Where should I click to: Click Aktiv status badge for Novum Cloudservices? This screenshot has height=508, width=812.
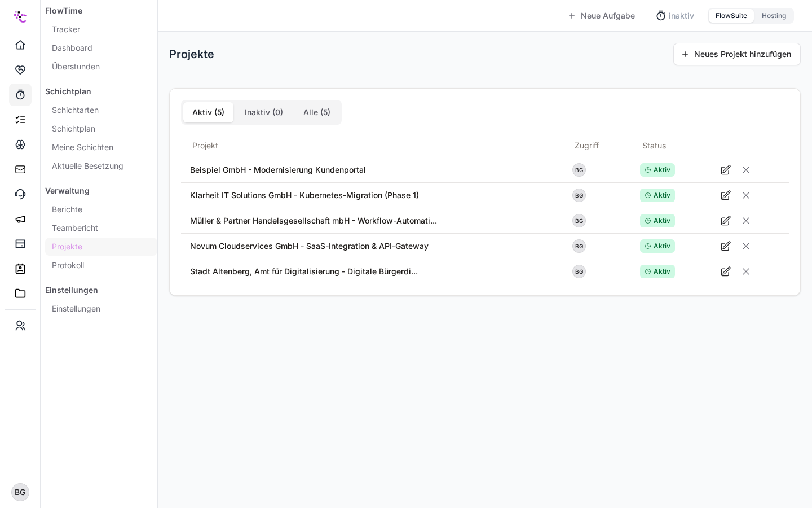(x=657, y=246)
